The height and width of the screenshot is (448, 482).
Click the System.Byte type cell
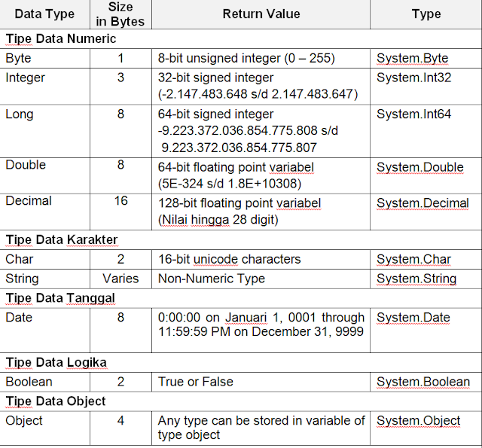pos(426,59)
